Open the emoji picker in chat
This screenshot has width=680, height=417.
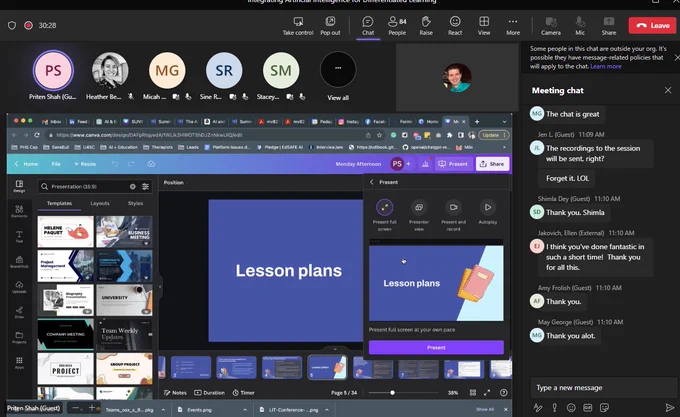pos(571,407)
